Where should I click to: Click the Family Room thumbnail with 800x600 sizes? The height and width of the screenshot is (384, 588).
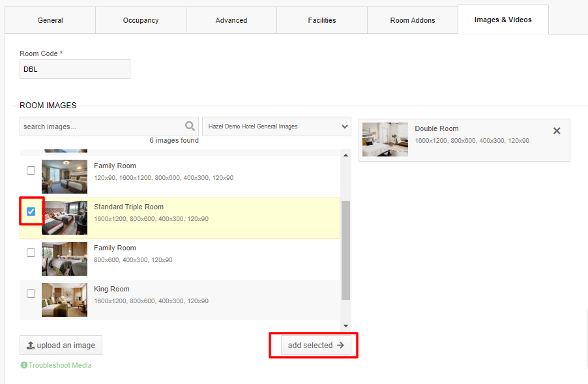coord(65,259)
